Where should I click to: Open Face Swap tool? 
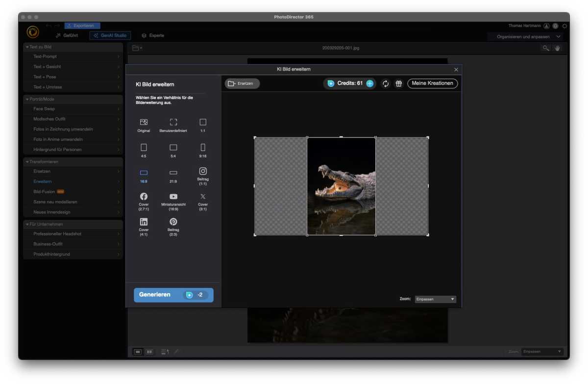point(73,109)
